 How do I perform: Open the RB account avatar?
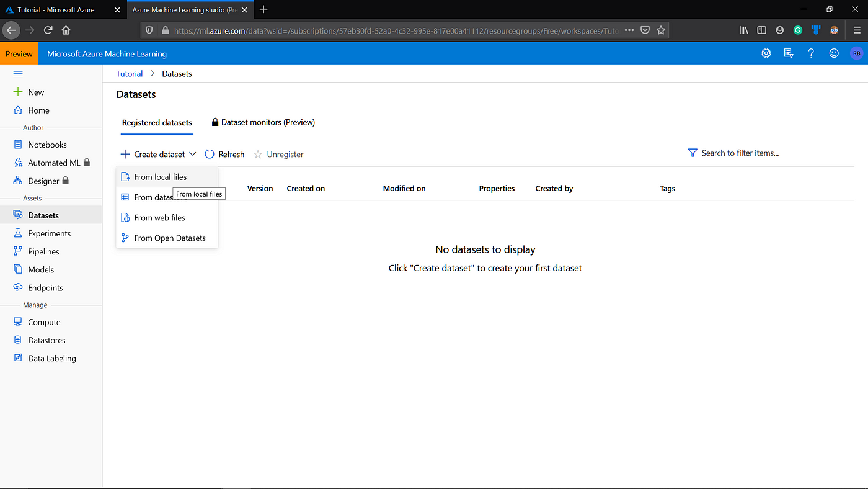856,53
